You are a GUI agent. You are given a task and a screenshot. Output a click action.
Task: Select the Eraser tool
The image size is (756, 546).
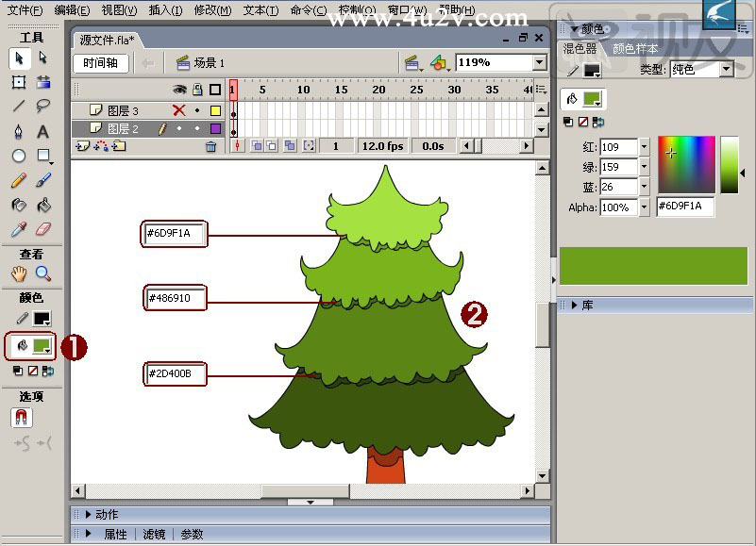(42, 229)
